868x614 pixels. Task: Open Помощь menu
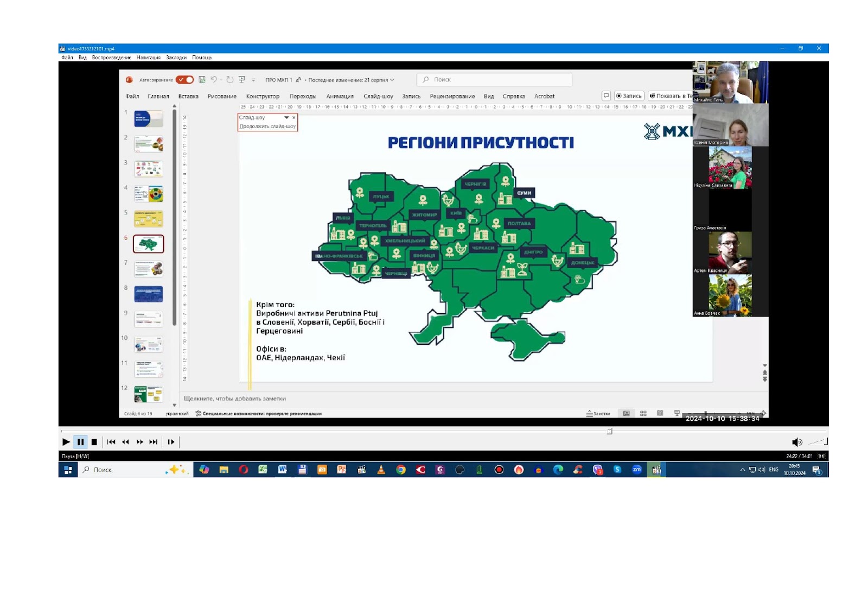(x=202, y=57)
